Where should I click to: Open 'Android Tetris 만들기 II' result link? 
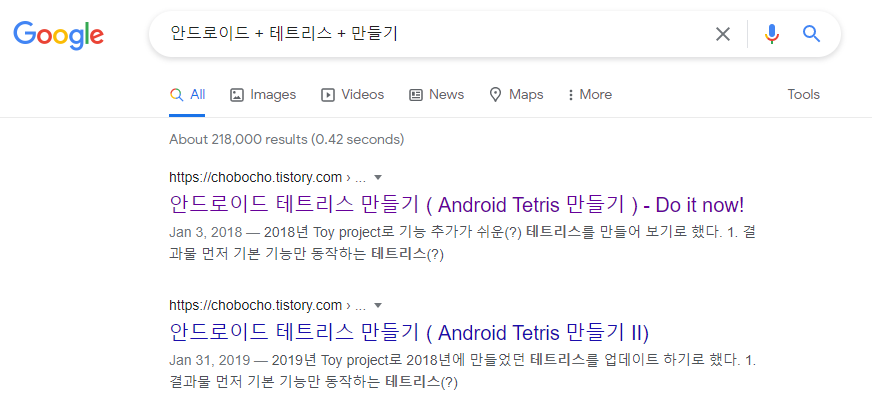point(409,333)
